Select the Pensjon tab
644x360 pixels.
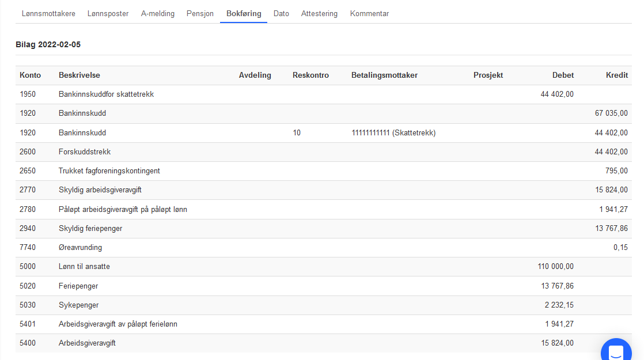[200, 13]
